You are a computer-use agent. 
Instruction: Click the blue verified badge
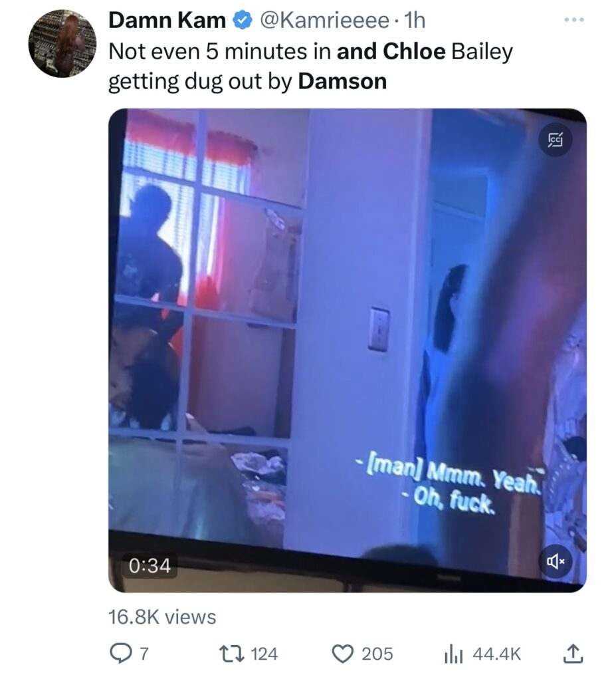[x=243, y=21]
